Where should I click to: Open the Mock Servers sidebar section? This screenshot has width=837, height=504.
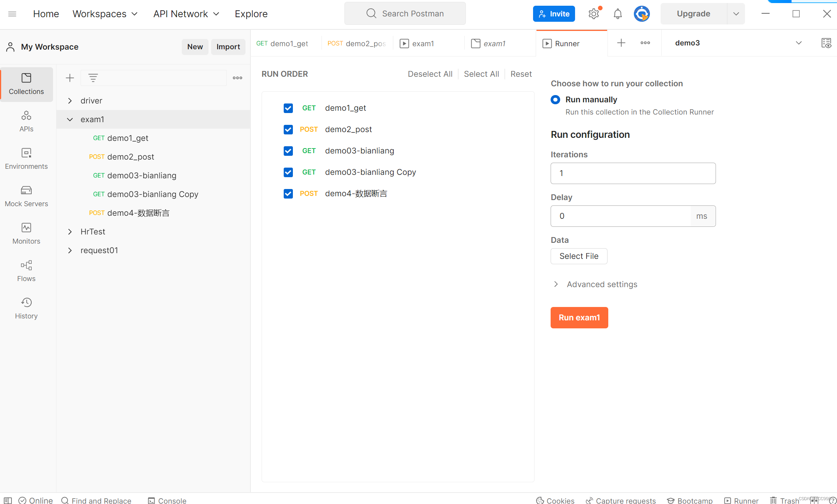26,196
